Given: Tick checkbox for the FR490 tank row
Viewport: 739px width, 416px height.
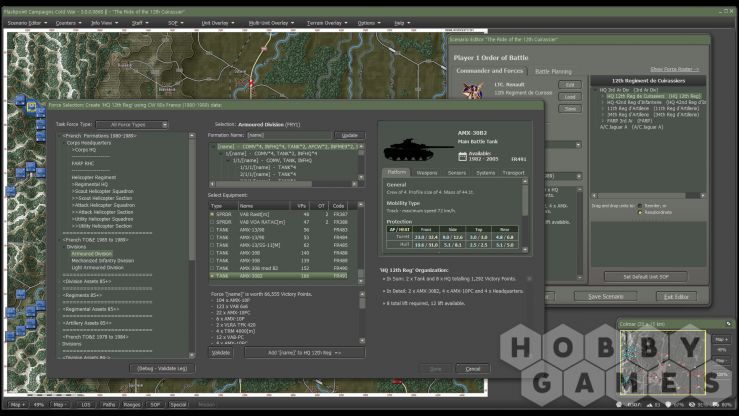Looking at the screenshot, I should [212, 268].
